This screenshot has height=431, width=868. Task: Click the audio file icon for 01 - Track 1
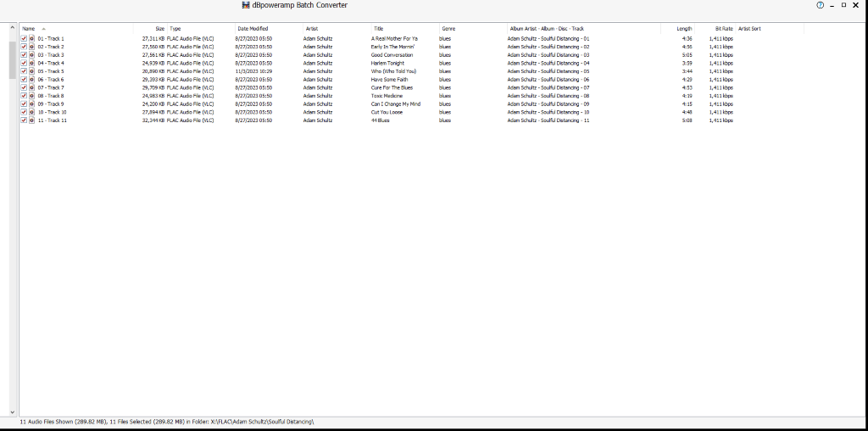click(31, 38)
